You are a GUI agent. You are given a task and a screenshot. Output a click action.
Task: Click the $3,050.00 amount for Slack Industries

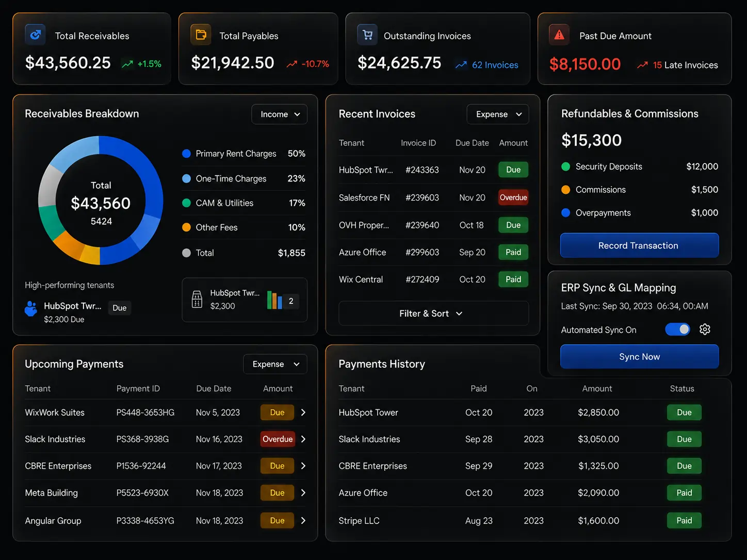tap(598, 439)
